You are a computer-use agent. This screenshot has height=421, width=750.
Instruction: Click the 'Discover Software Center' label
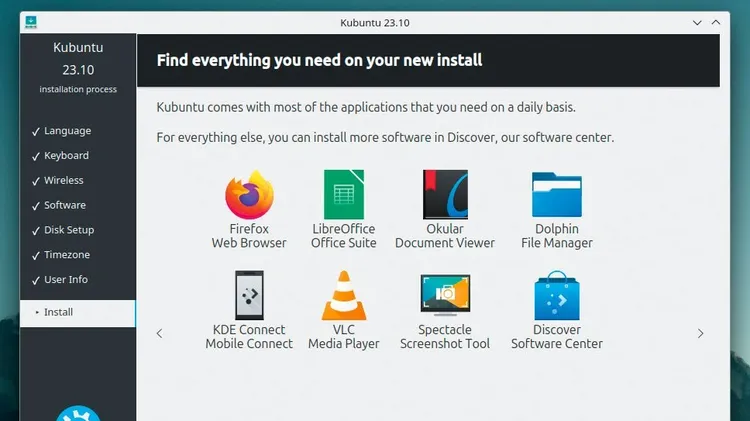point(557,337)
